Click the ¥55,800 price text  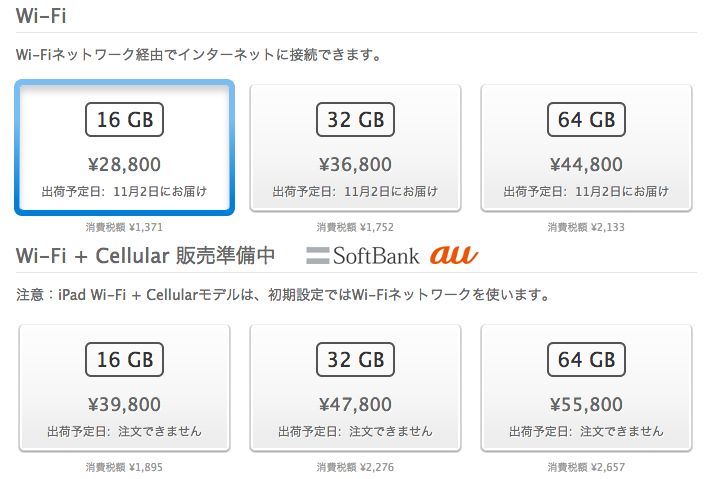(586, 404)
